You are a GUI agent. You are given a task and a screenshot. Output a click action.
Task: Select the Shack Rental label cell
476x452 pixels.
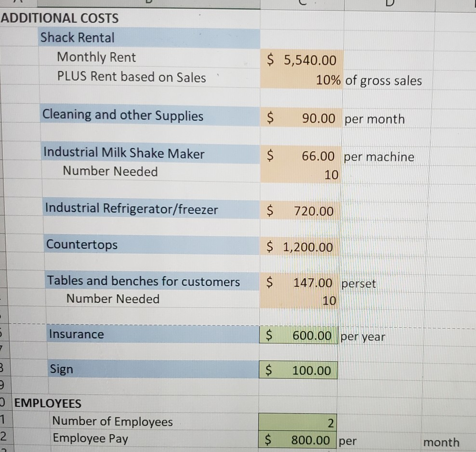(77, 38)
